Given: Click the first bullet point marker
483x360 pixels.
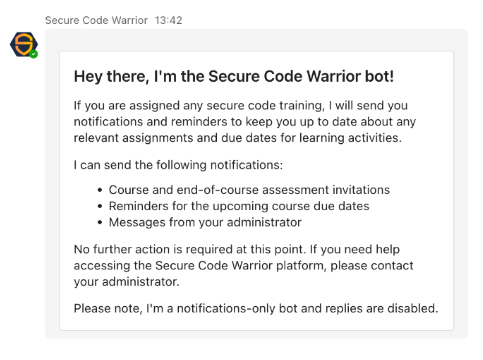Looking at the screenshot, I should click(100, 190).
